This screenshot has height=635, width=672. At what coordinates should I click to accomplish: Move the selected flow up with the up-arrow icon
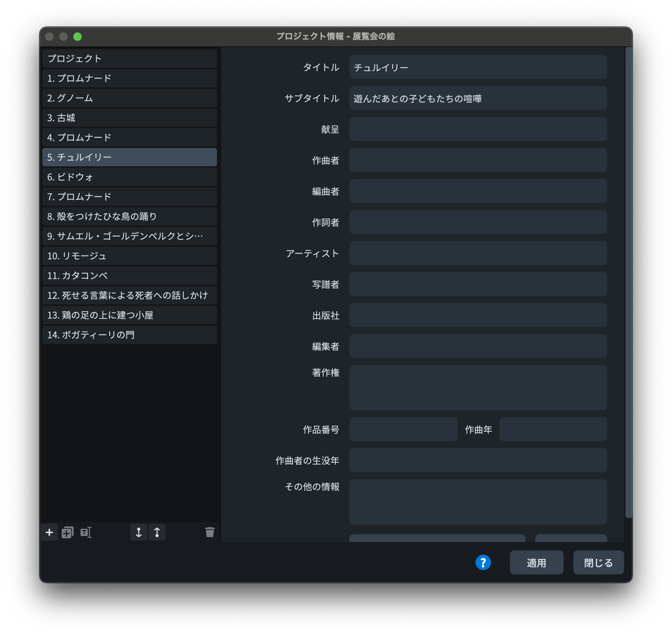(157, 532)
